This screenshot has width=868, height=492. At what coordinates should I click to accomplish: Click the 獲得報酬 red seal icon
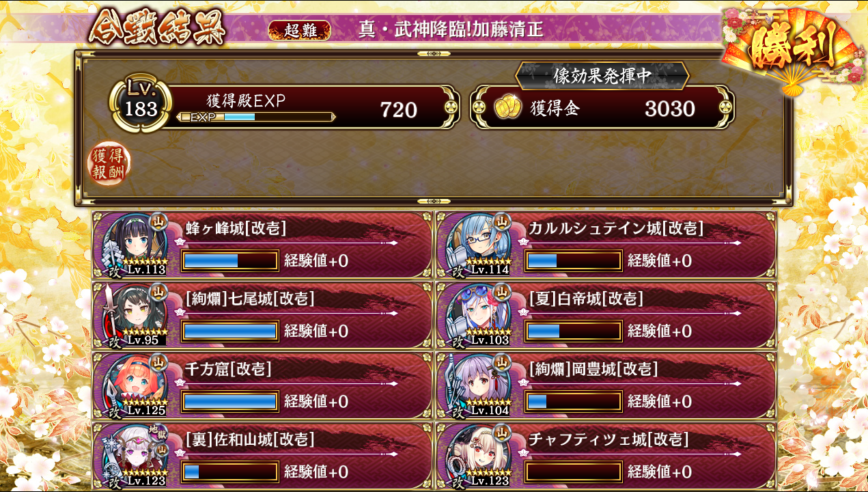(109, 164)
